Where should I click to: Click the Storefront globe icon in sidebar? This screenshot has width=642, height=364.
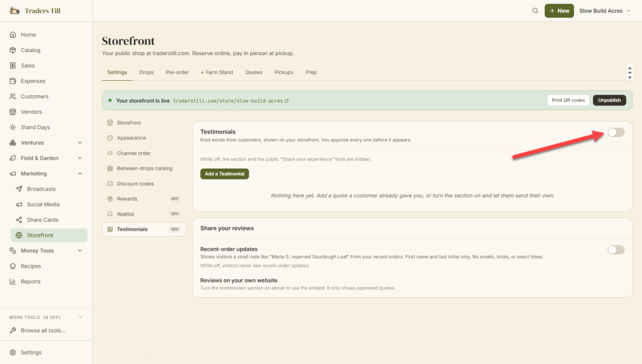(x=19, y=235)
